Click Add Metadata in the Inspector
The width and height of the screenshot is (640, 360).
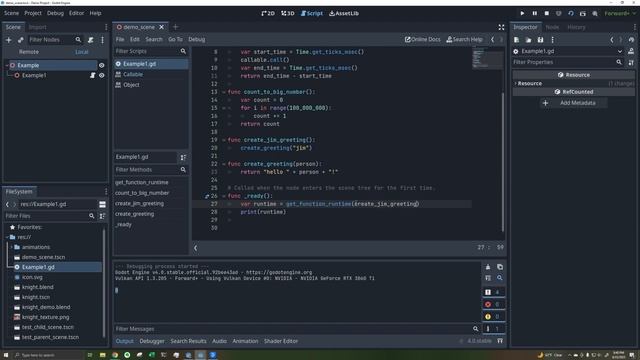pyautogui.click(x=574, y=103)
